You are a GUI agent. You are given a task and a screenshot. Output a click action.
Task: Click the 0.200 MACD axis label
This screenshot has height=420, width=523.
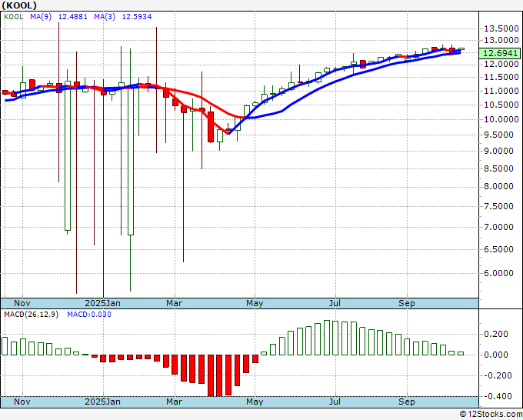point(498,334)
